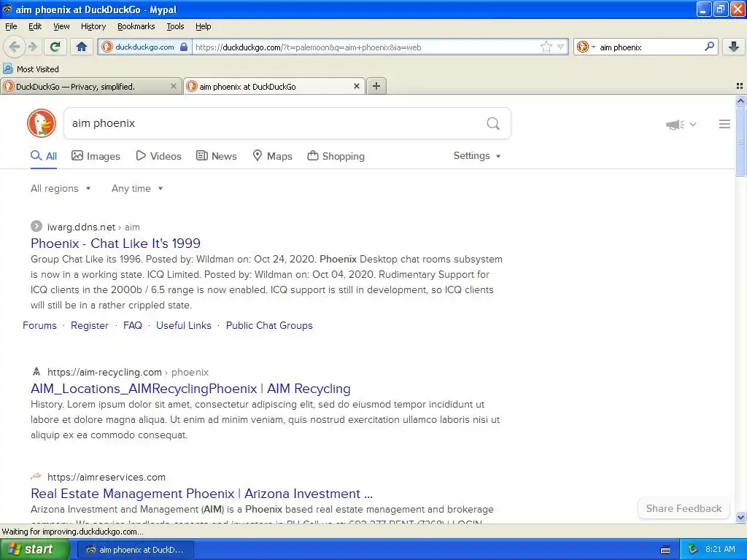This screenshot has height=560, width=747.
Task: Click the browser address URL field
Action: [365, 47]
